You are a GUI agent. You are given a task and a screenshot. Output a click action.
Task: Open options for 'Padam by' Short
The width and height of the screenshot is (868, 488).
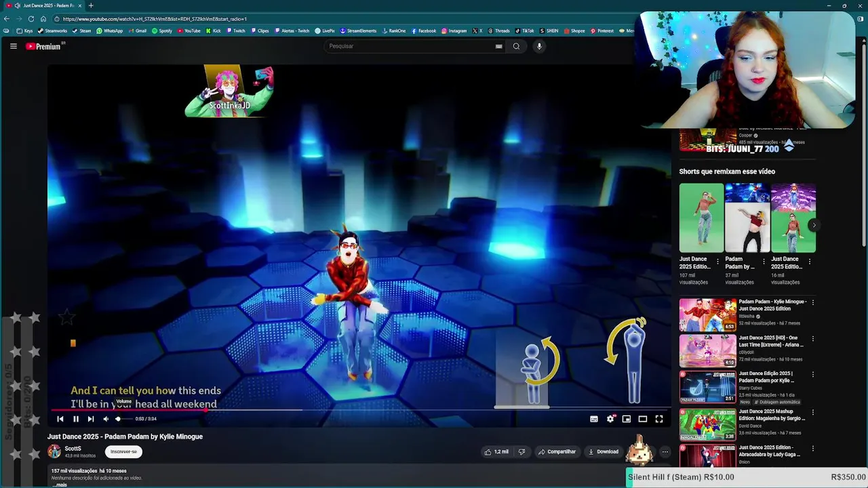tap(764, 261)
